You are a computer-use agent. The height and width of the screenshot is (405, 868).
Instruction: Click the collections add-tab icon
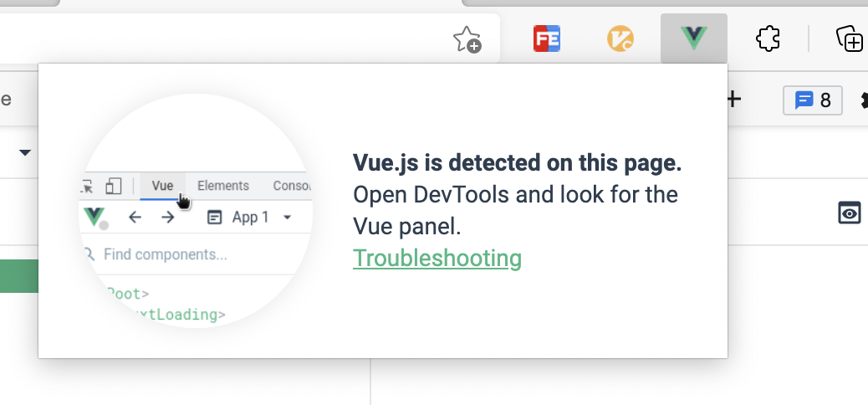[849, 38]
